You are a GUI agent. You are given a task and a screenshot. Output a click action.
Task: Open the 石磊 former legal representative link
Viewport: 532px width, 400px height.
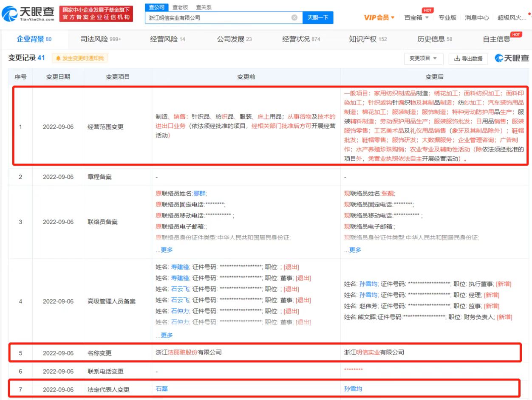click(x=162, y=389)
